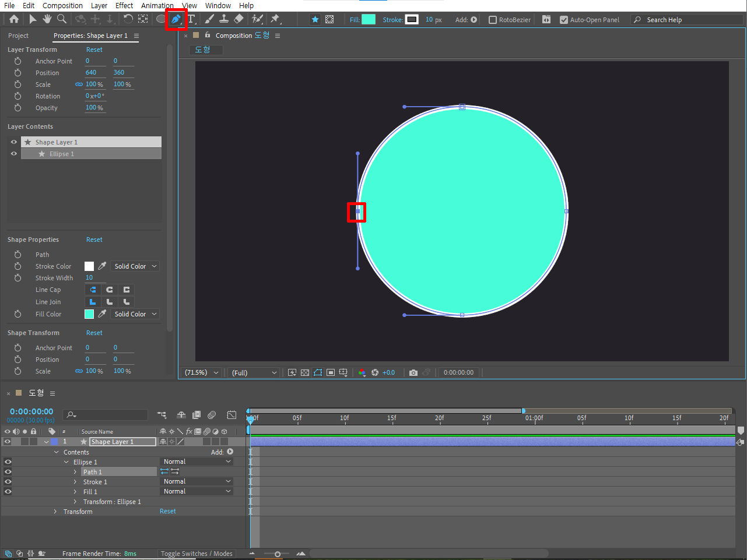Select the Puppet Pin tool
The width and height of the screenshot is (747, 560).
coord(275,19)
